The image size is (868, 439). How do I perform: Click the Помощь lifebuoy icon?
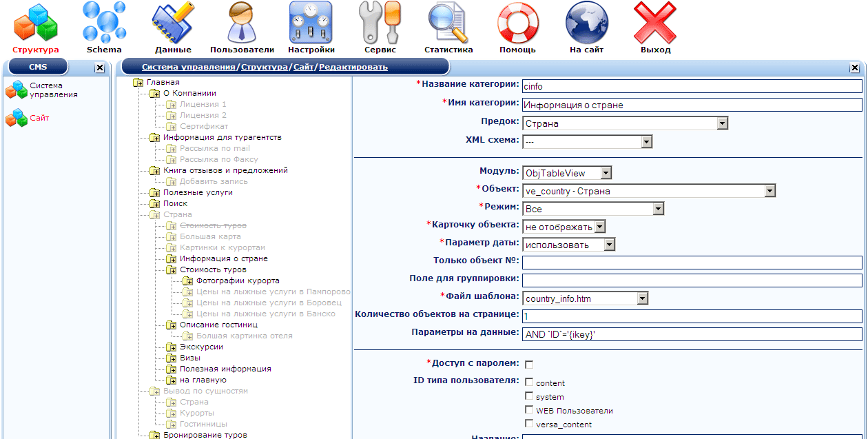pos(517,23)
